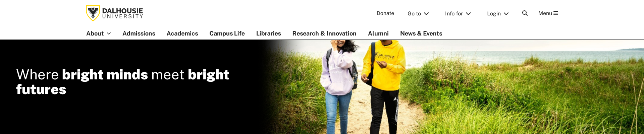Expand the Go to dropdown
Image resolution: width=644 pixels, height=134 pixels.
418,13
